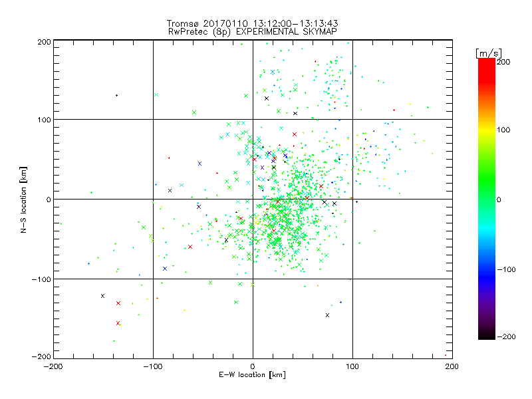Image resolution: width=532 pixels, height=399 pixels.
Task: Click the colorbar tick label '-100'
Action: pos(506,269)
